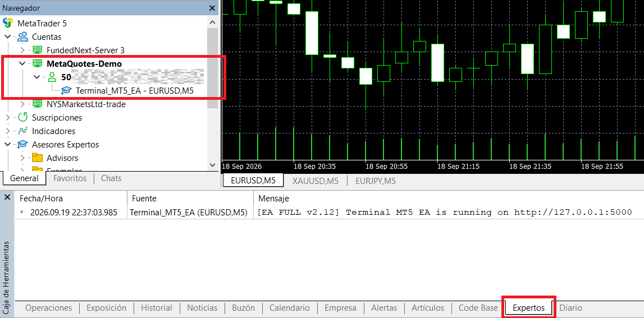Open the Historial toolbox tab
The image size is (644, 318).
click(157, 308)
